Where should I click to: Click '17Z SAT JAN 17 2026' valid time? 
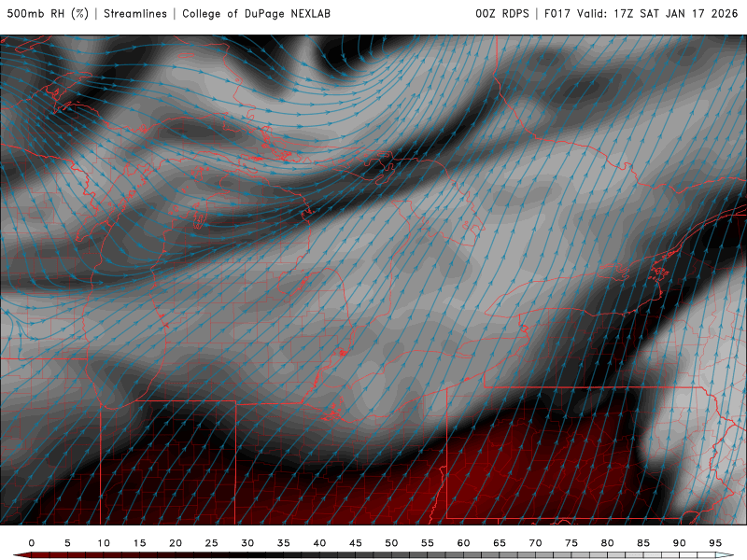pyautogui.click(x=675, y=13)
